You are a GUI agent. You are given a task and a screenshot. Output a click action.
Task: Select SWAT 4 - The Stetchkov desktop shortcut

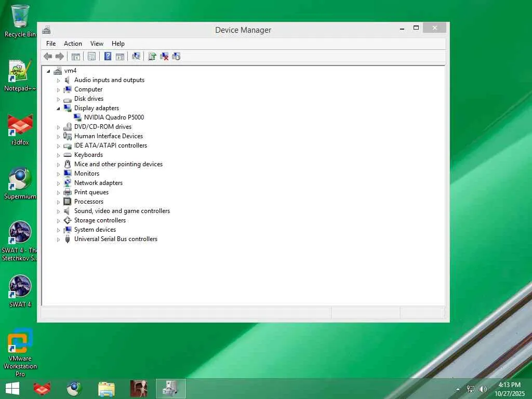click(20, 241)
